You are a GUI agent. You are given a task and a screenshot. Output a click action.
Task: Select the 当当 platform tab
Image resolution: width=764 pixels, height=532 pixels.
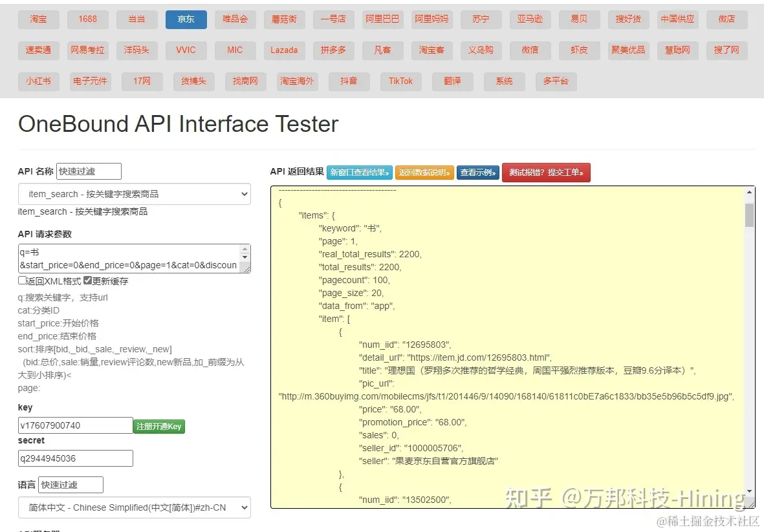pyautogui.click(x=137, y=19)
